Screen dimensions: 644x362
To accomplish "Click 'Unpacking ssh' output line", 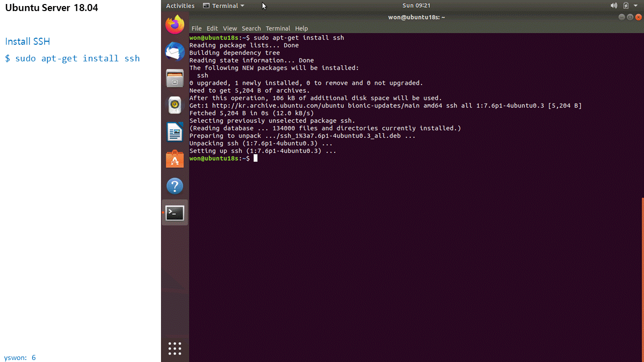I will tap(261, 143).
